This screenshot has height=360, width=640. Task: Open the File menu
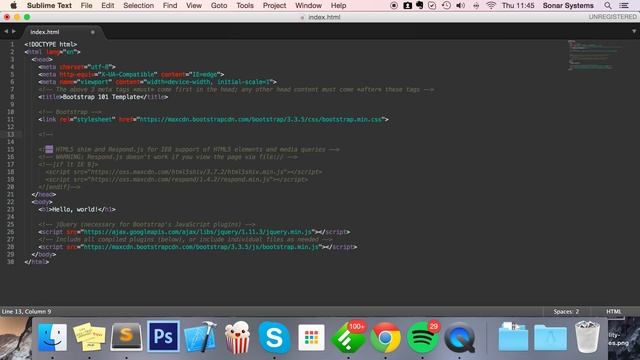[x=87, y=5]
